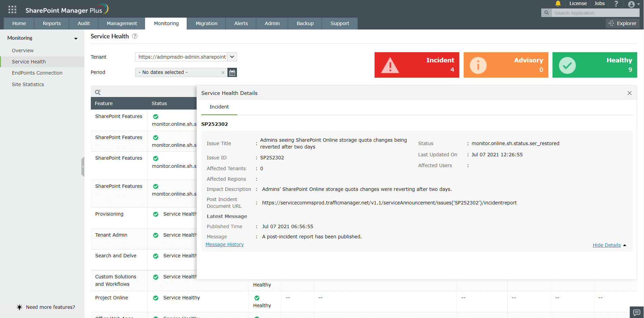Open the calendar to pick Period dates
Screen dimensions: 644x318
pos(232,72)
